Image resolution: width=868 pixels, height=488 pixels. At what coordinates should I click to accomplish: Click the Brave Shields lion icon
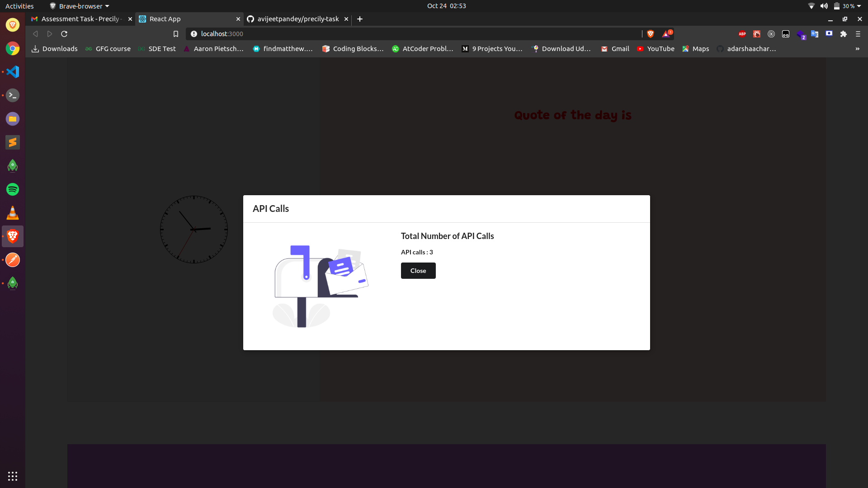pyautogui.click(x=651, y=34)
